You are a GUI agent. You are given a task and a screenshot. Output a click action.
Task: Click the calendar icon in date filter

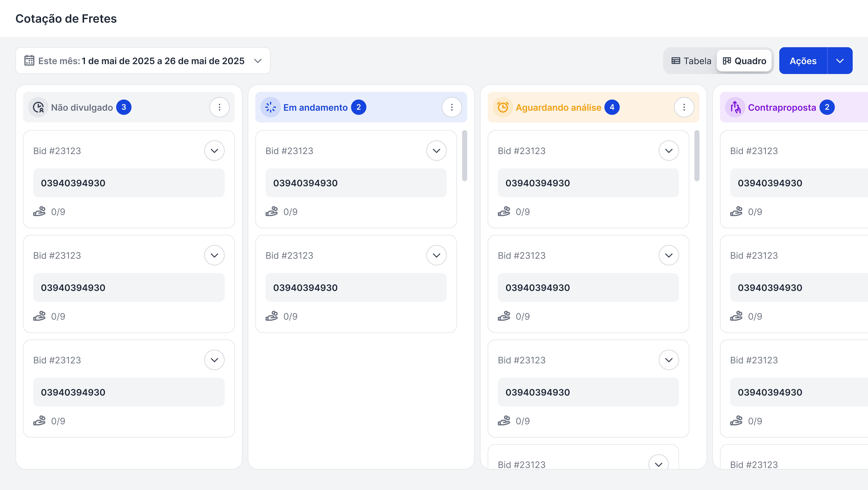tap(29, 61)
